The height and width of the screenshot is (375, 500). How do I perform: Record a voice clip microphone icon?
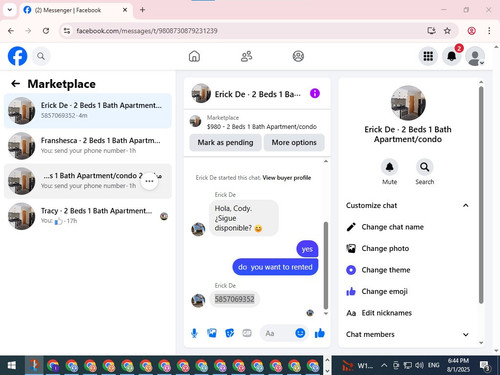pyautogui.click(x=194, y=333)
